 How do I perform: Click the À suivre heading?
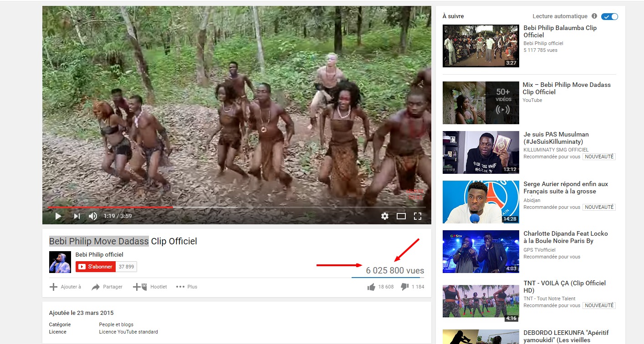click(x=453, y=16)
